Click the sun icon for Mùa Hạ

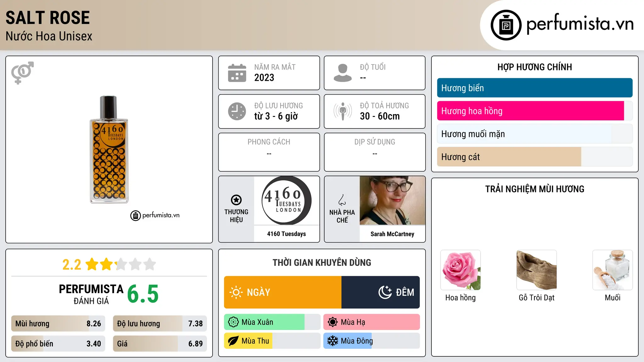pyautogui.click(x=333, y=322)
